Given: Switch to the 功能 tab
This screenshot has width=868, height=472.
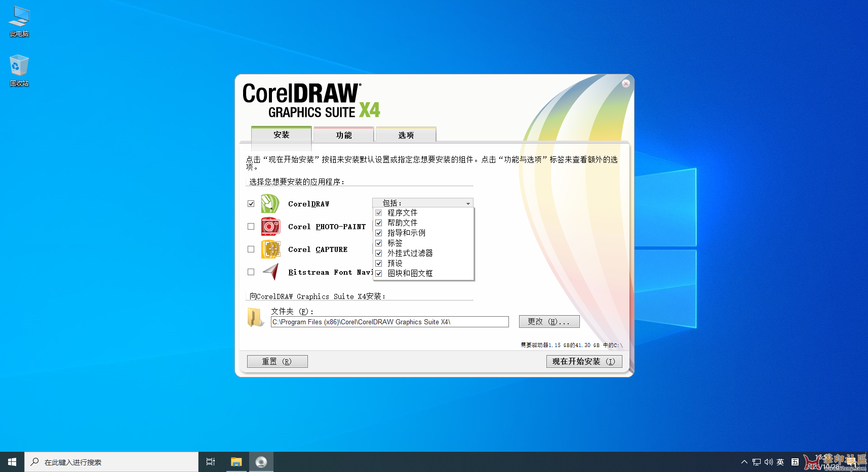Looking at the screenshot, I should pos(343,135).
